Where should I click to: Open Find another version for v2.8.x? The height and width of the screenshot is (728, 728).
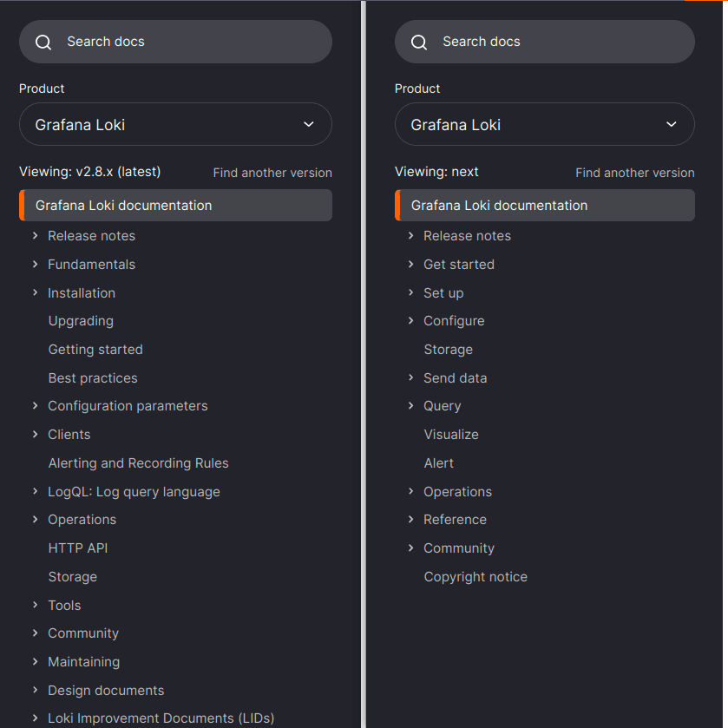(272, 172)
